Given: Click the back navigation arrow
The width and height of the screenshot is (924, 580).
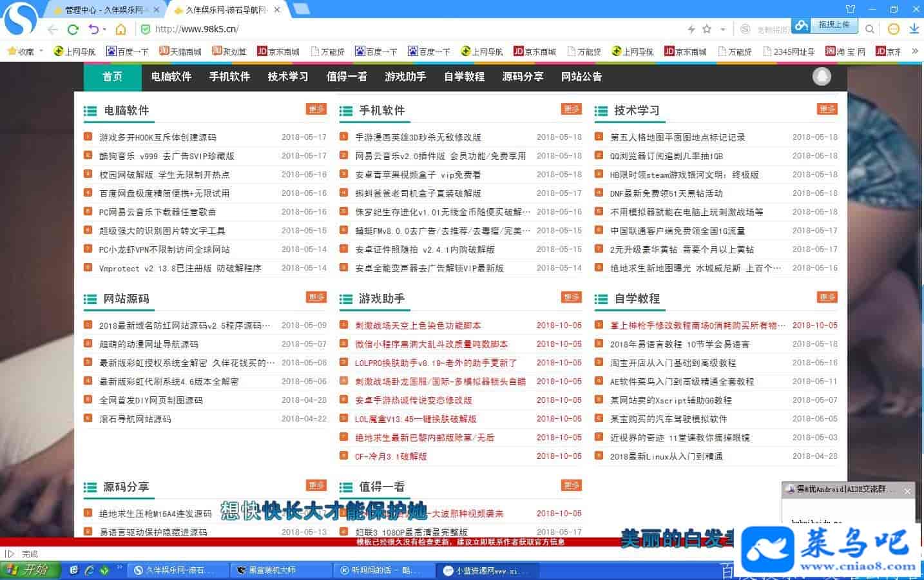Looking at the screenshot, I should [53, 29].
